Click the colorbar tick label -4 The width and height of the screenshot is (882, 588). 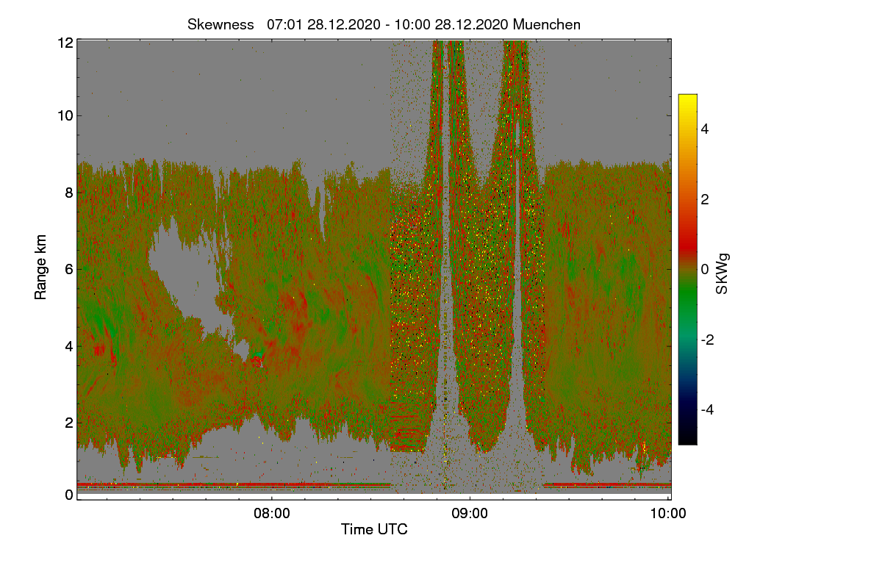click(x=706, y=410)
